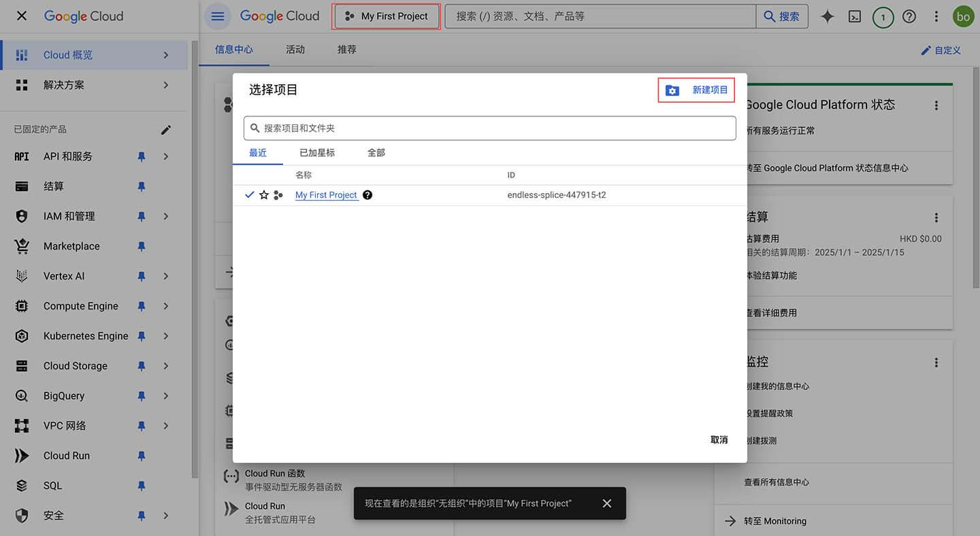Click the top bar 搜索 button
This screenshot has width=980, height=536.
click(782, 16)
